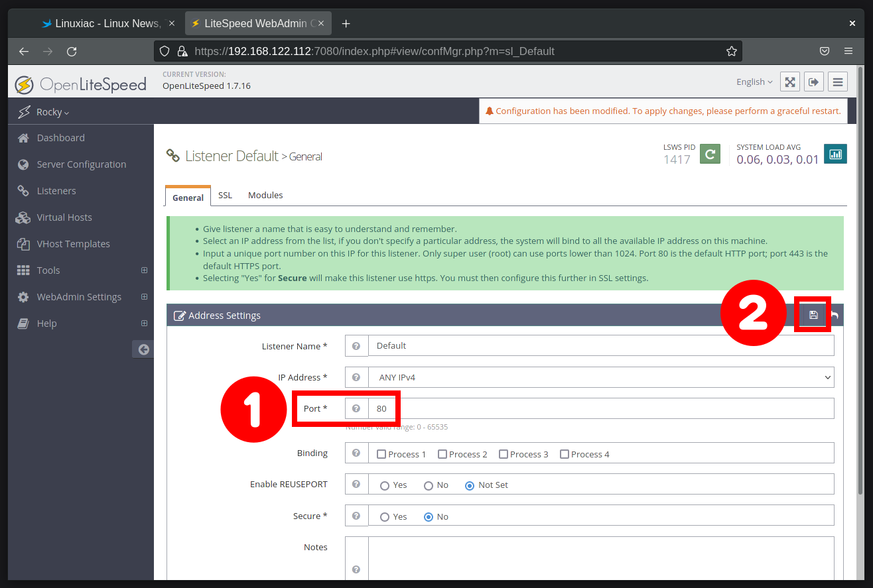
Task: Click the Save icon in Address Settings
Action: 813,315
